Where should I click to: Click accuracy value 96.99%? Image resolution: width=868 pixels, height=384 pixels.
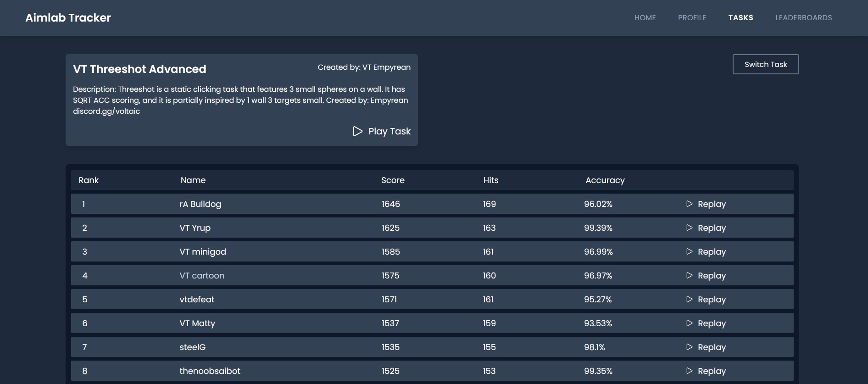[599, 251]
